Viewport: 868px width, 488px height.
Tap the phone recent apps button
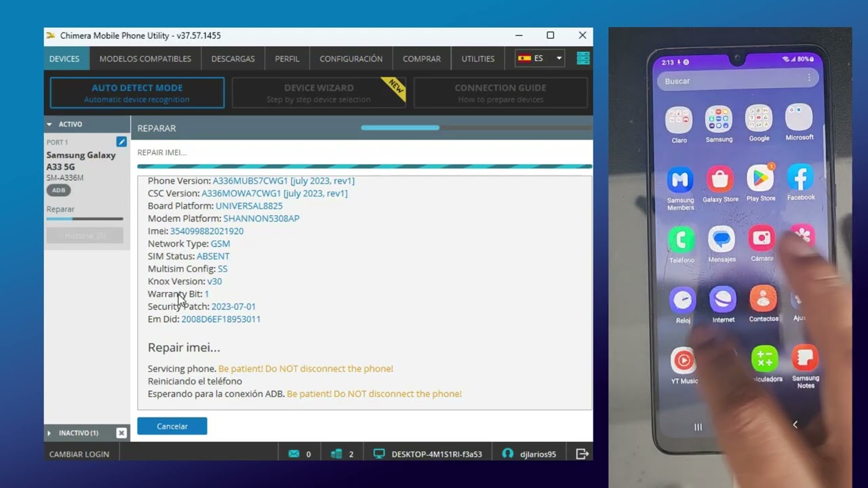click(698, 427)
